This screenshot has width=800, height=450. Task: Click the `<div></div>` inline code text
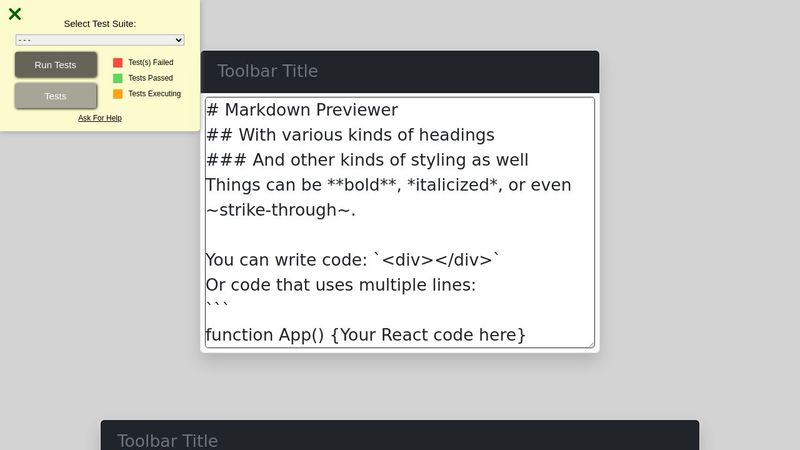click(x=437, y=260)
